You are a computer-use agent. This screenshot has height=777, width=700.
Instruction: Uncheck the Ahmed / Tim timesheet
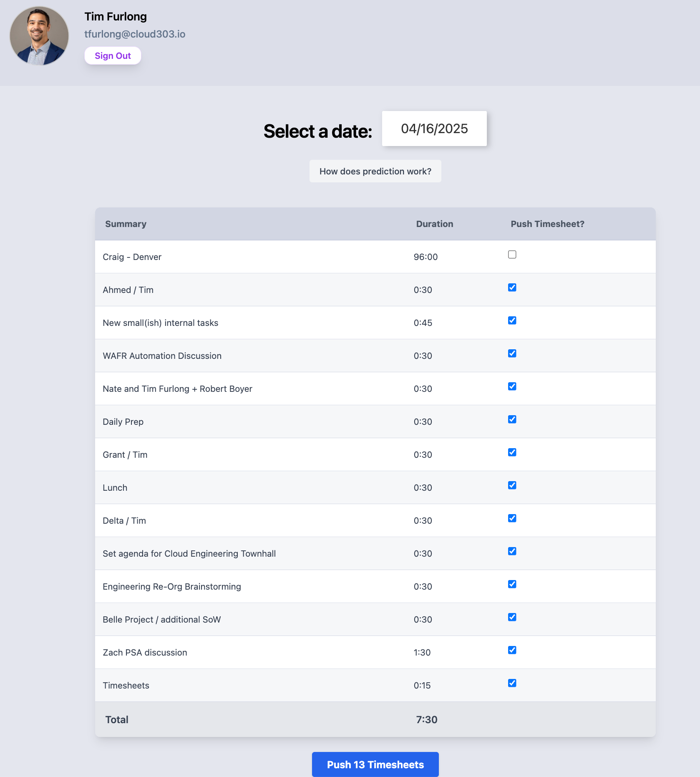tap(512, 288)
